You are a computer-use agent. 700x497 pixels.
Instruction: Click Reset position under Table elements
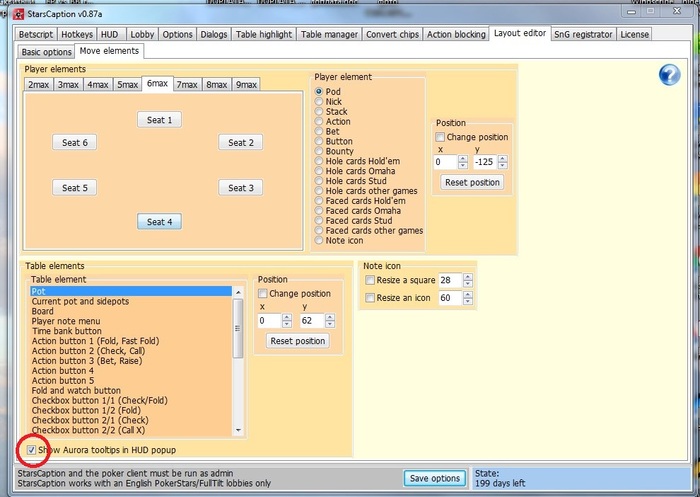click(297, 341)
